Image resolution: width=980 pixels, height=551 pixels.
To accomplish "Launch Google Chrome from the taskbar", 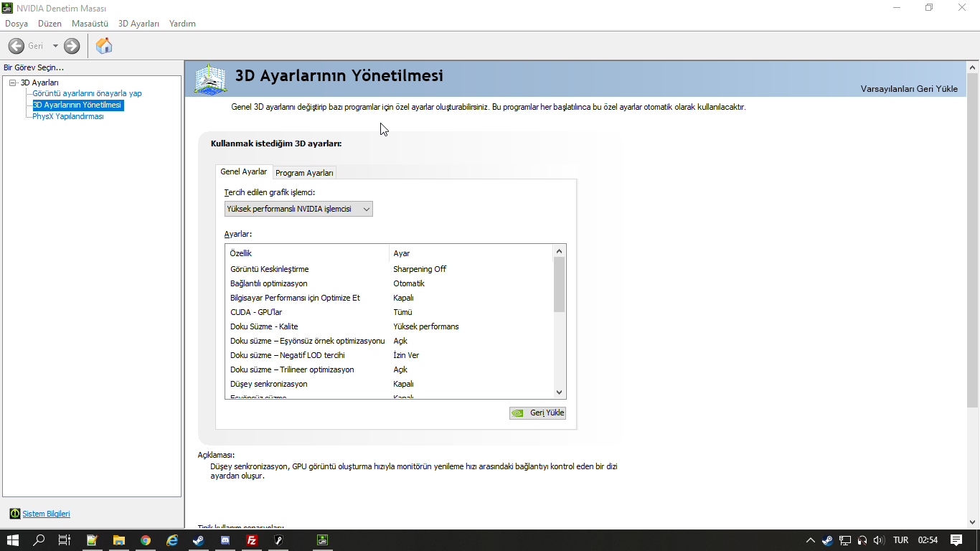I will click(x=146, y=540).
